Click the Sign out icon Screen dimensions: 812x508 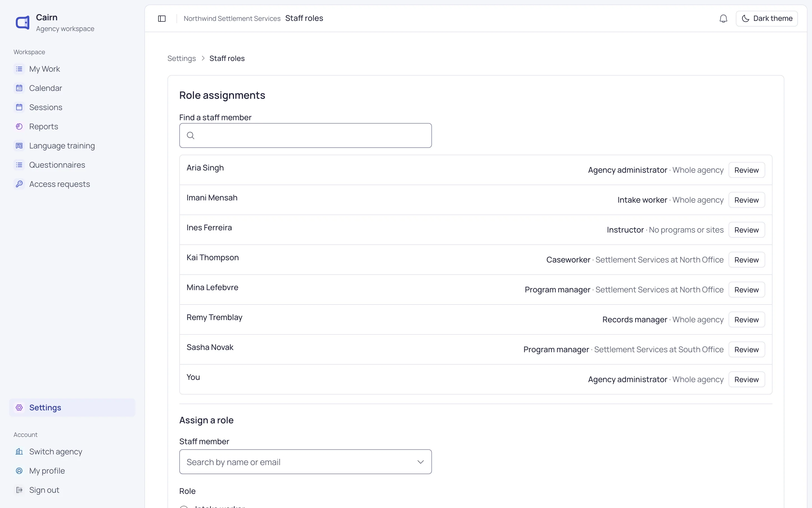point(19,490)
